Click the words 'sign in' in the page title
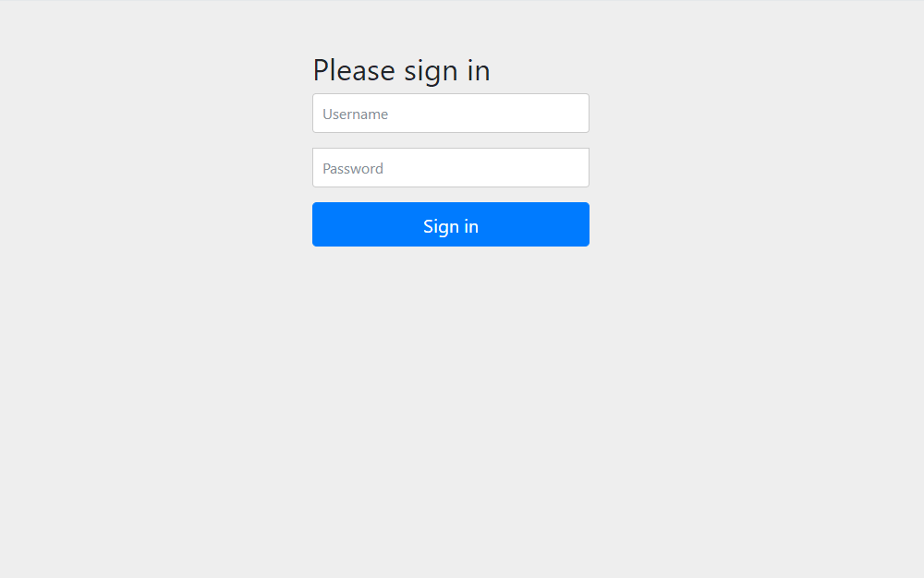Screen dimensions: 924x578 447,72
